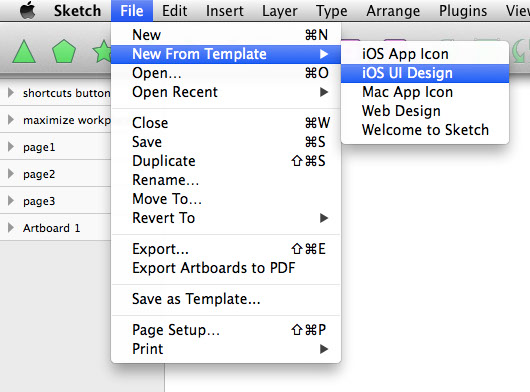Choose Close in File menu

coord(226,123)
